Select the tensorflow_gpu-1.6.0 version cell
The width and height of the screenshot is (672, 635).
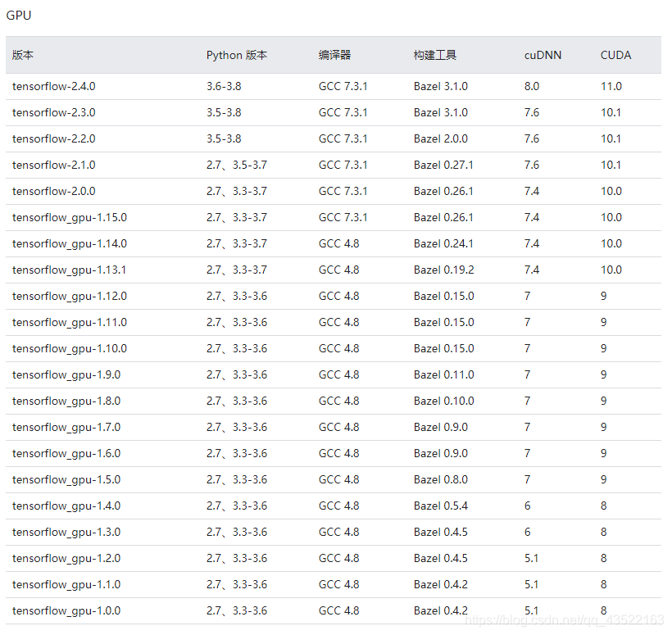[x=66, y=453]
